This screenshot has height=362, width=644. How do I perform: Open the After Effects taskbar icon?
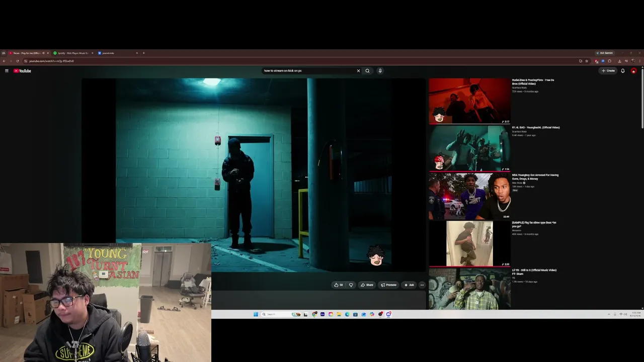point(323,314)
